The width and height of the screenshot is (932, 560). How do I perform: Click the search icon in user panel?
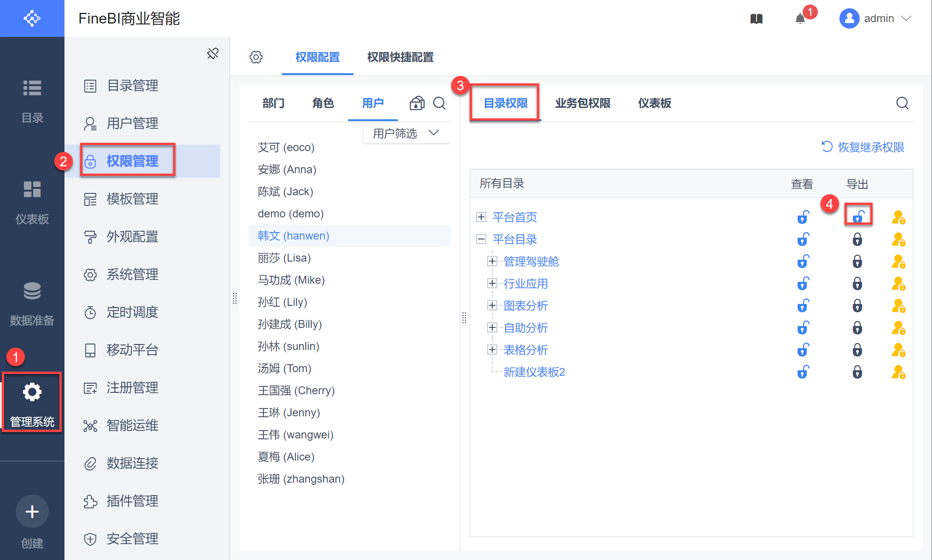[x=439, y=103]
